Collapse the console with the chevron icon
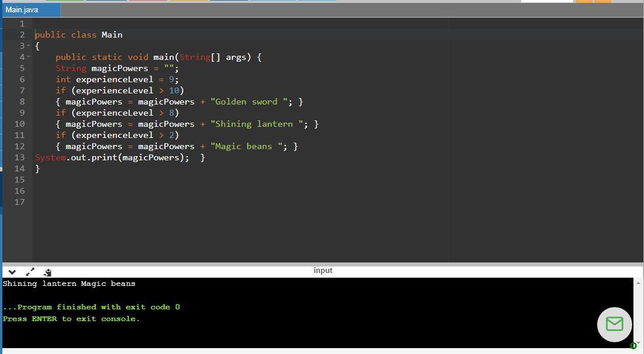The image size is (644, 354). click(12, 272)
